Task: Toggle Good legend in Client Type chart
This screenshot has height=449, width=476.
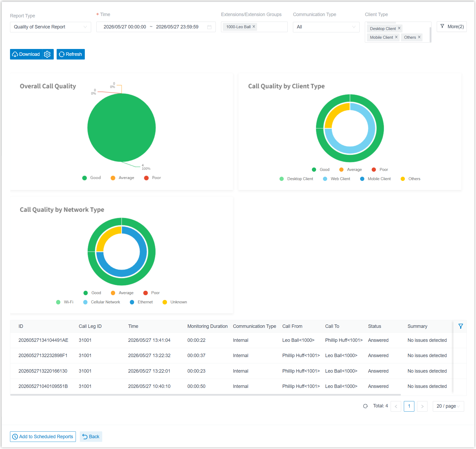Action: pos(321,170)
